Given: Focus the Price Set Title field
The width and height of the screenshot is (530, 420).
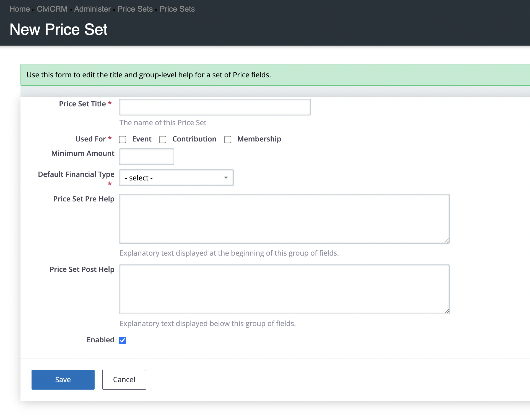Looking at the screenshot, I should [215, 107].
